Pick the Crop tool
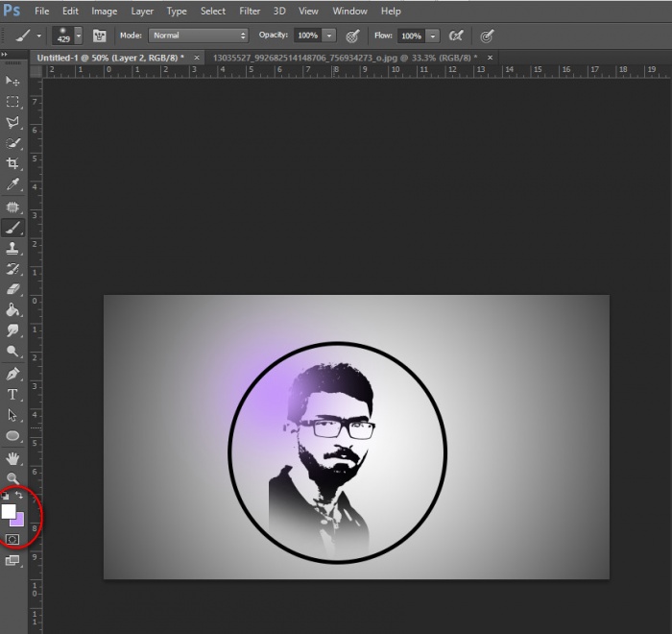This screenshot has width=672, height=634. [x=13, y=163]
